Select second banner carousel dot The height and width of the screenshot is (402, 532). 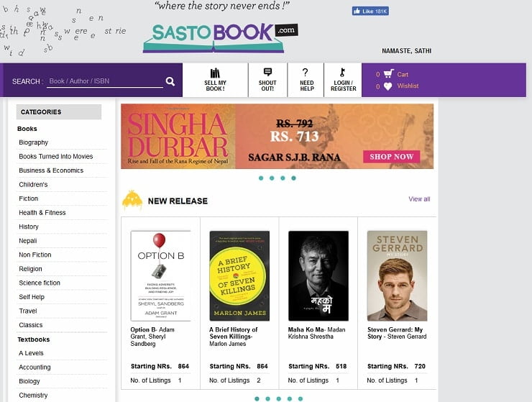tap(272, 178)
